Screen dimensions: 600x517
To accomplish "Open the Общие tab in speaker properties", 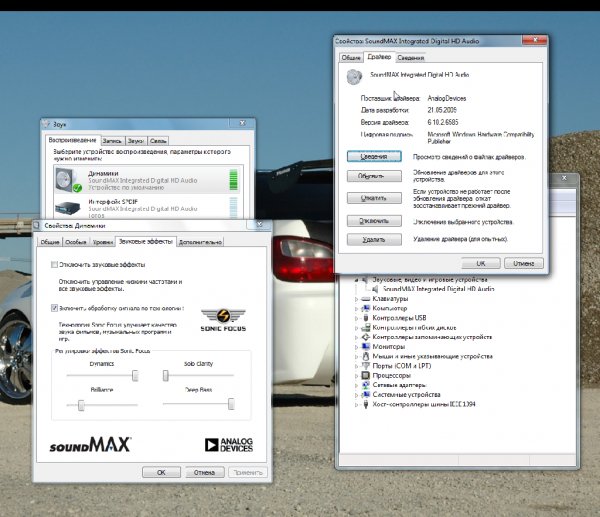I will [50, 242].
